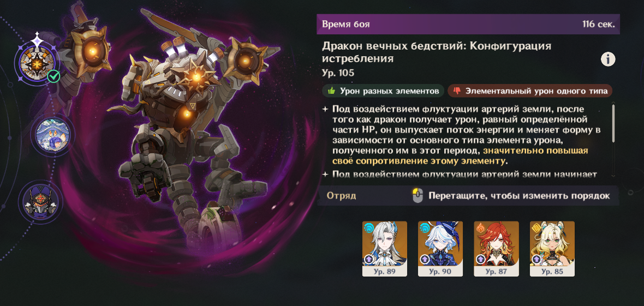The image size is (644, 306).
Task: Select the blue-hat character card Ур. 90
Action: point(440,249)
